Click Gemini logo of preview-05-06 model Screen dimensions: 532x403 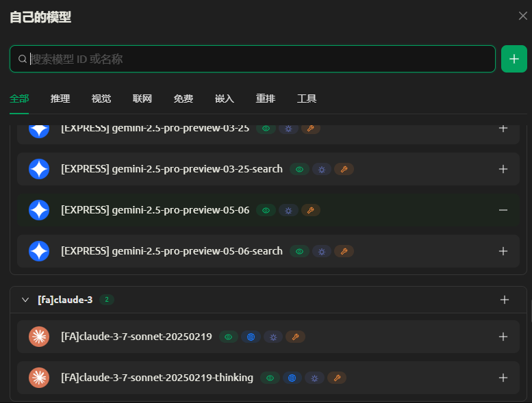[39, 210]
